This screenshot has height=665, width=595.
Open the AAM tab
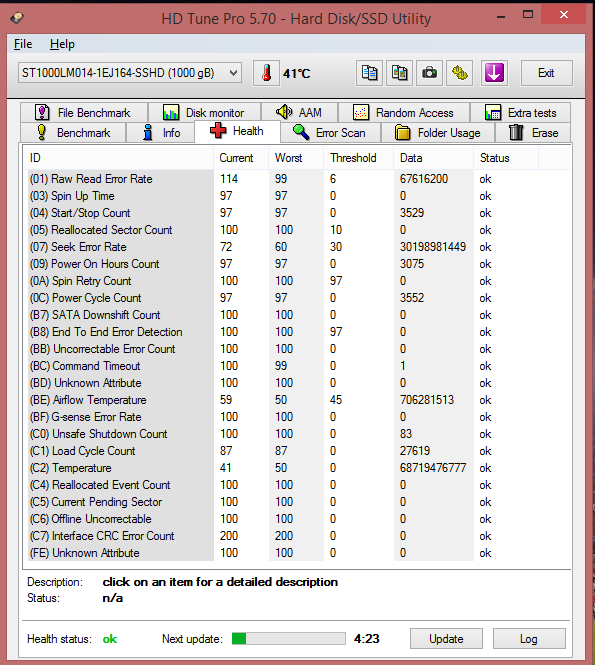[x=299, y=113]
